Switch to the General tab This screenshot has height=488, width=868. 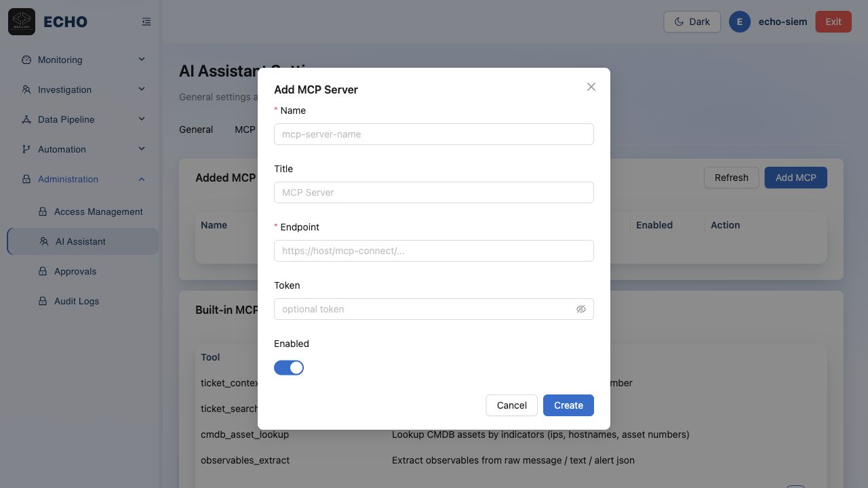click(196, 129)
